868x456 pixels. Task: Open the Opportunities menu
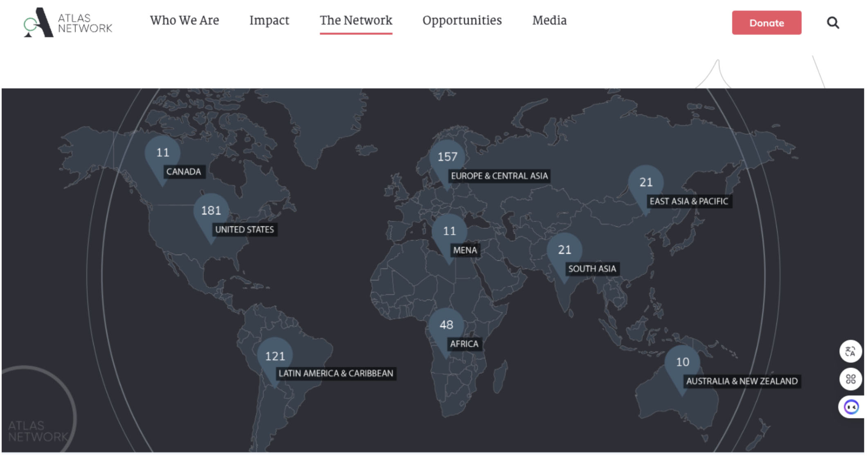[462, 20]
